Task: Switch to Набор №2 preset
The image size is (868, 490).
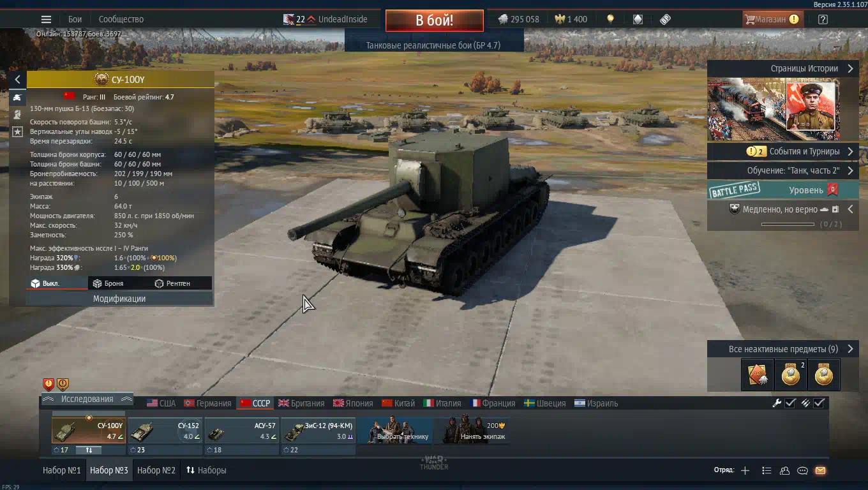Action: click(x=156, y=470)
